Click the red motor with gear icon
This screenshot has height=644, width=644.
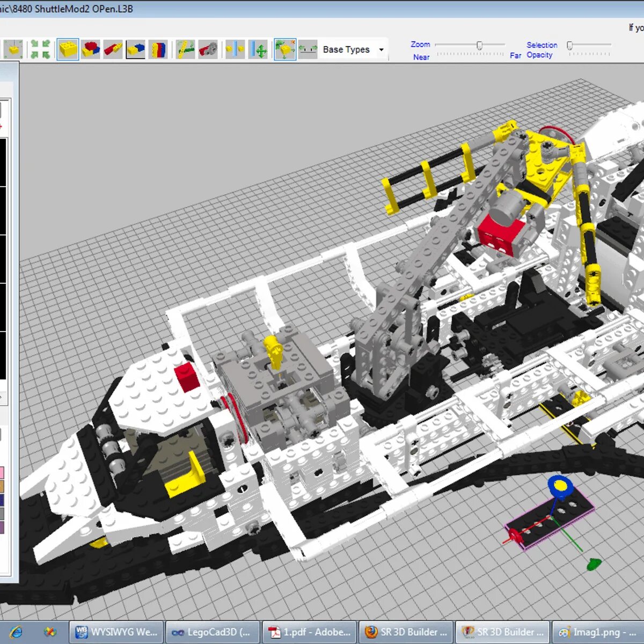[x=208, y=49]
